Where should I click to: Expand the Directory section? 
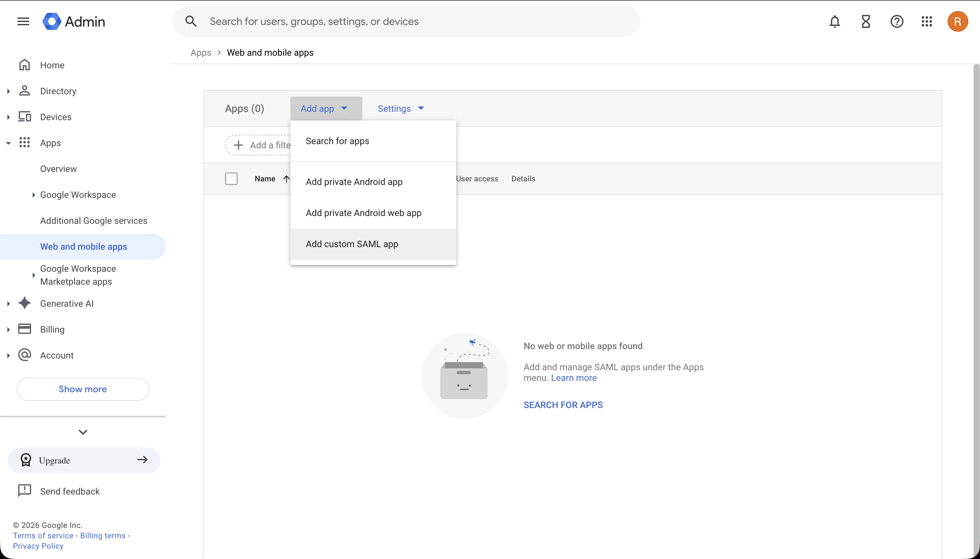(x=8, y=91)
